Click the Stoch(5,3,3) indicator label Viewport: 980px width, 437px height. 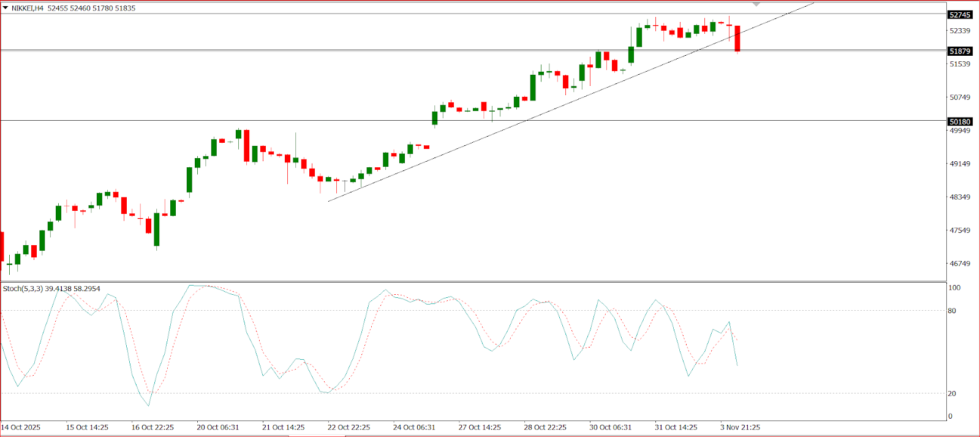[23, 289]
